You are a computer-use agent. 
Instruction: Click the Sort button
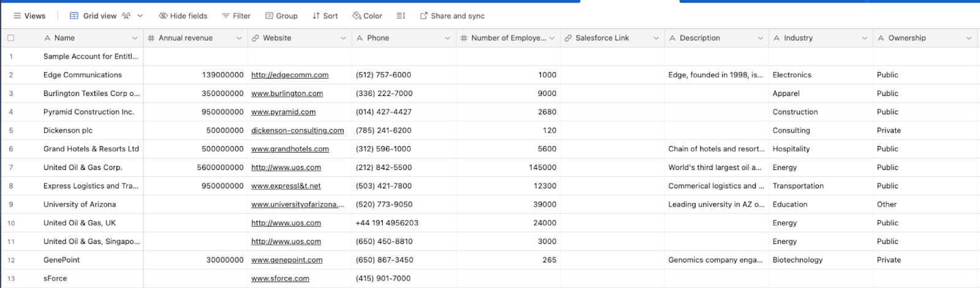click(x=325, y=16)
